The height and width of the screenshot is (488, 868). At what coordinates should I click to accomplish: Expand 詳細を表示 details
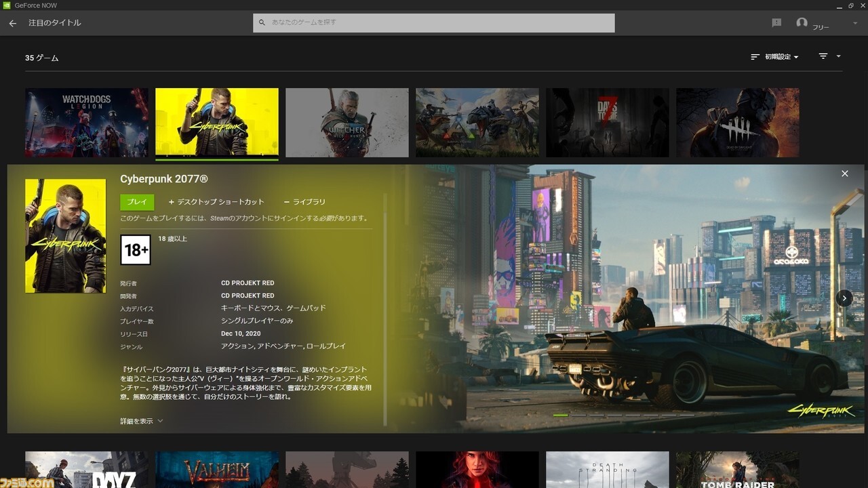click(x=142, y=421)
